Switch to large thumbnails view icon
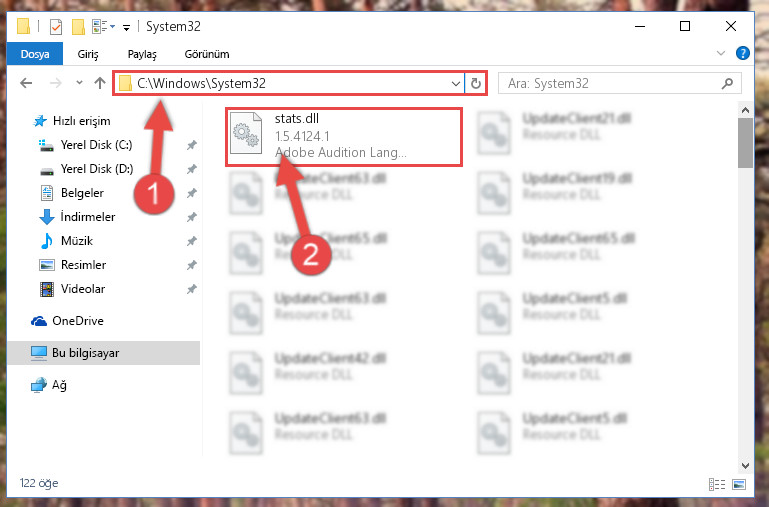Viewport: 769px width, 507px height. pos(739,484)
